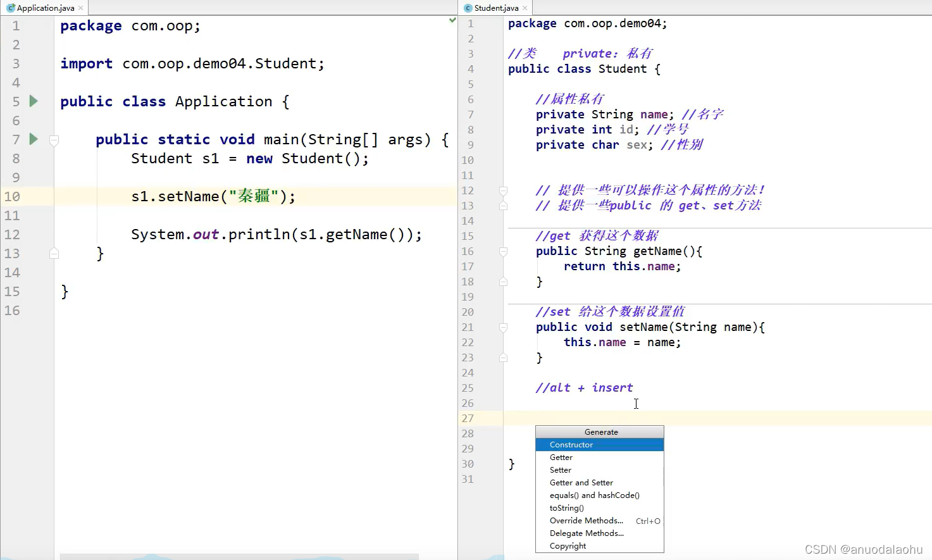Select Copyright in Generate popup
Image resolution: width=932 pixels, height=560 pixels.
(x=600, y=546)
